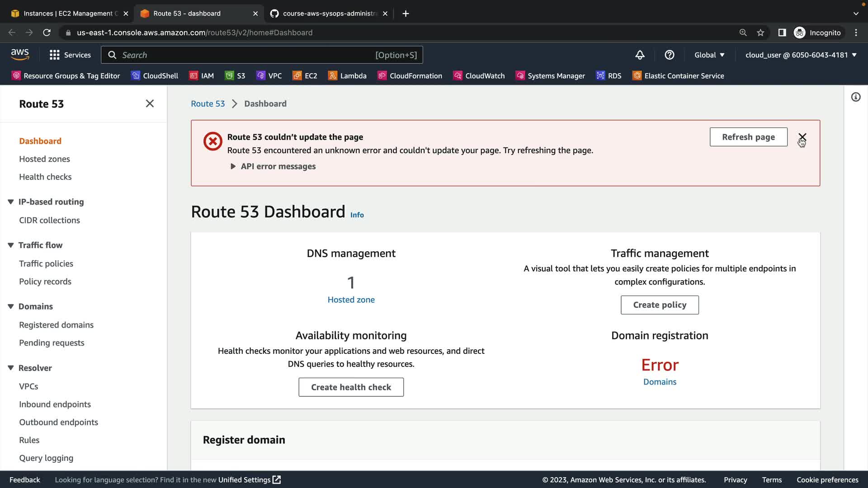Switch to the EC2 Instances browser tab
This screenshot has height=488, width=868.
[x=68, y=14]
